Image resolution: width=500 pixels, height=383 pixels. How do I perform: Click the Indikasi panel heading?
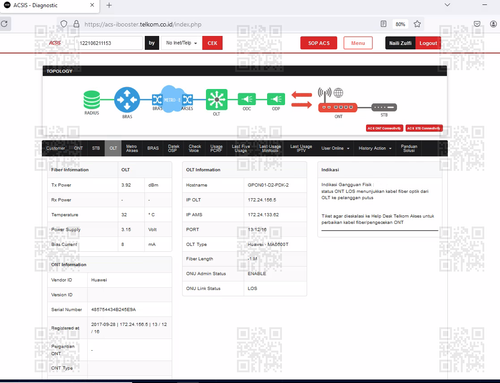(x=330, y=170)
